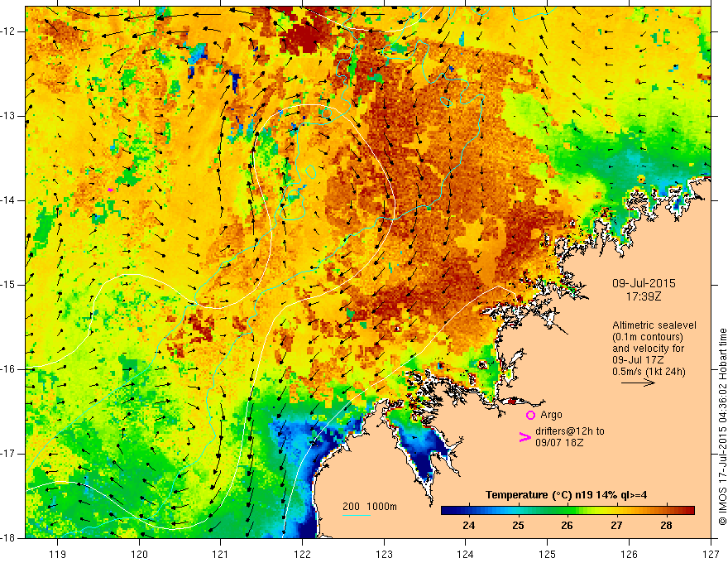Click the '0.5m/s (1kt 24h)' label
728x563 pixels.
point(649,372)
